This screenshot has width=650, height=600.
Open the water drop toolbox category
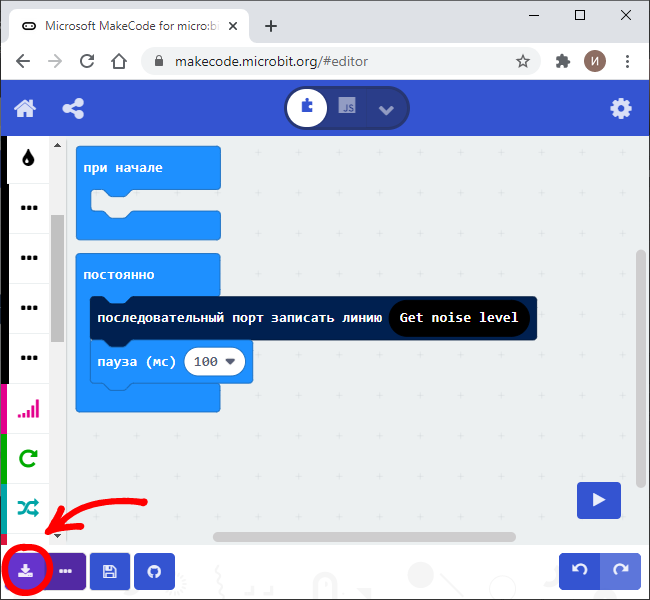pos(28,158)
